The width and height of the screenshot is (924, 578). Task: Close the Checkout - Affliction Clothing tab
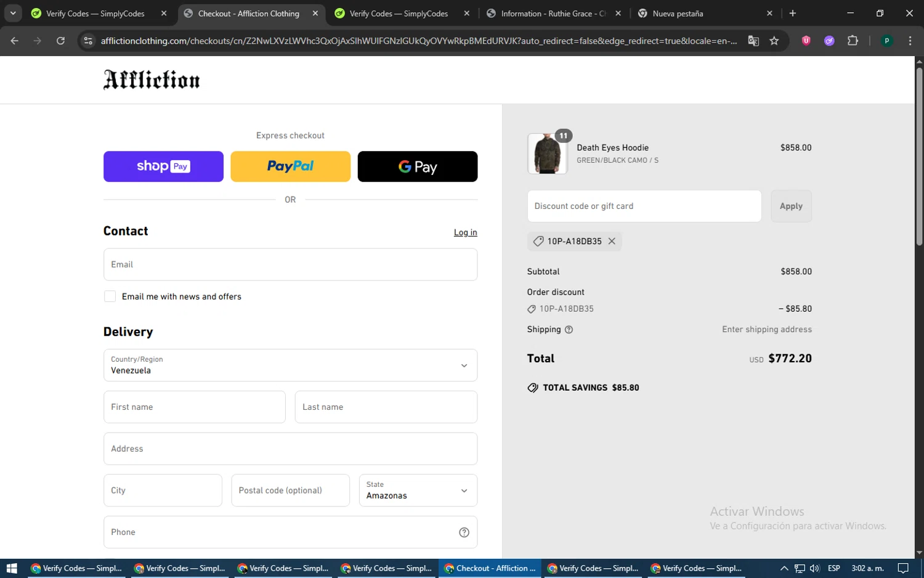coord(315,13)
